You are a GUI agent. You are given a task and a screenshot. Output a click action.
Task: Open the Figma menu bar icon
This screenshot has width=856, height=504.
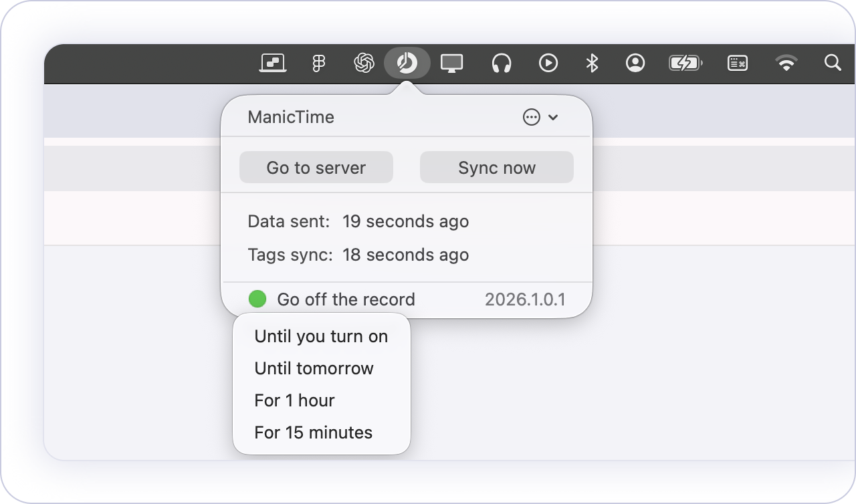click(319, 64)
